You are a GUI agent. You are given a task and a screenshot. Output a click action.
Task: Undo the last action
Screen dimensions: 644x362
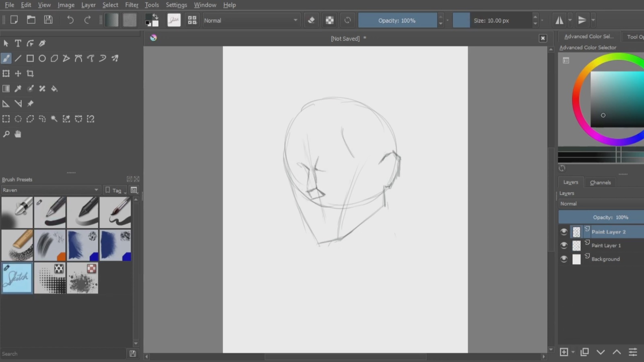(70, 20)
